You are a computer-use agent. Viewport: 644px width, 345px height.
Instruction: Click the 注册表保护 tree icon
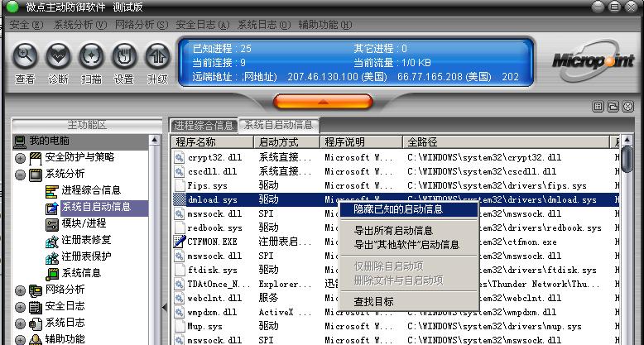(x=52, y=257)
